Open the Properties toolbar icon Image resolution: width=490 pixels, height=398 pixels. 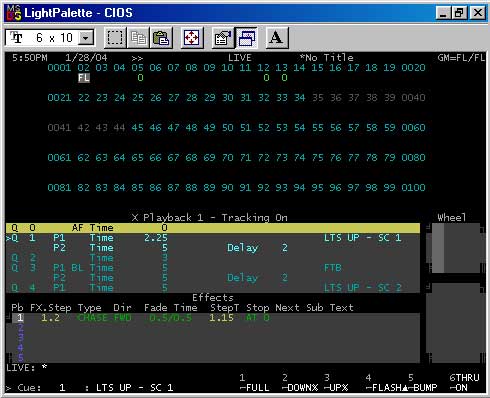[x=223, y=38]
